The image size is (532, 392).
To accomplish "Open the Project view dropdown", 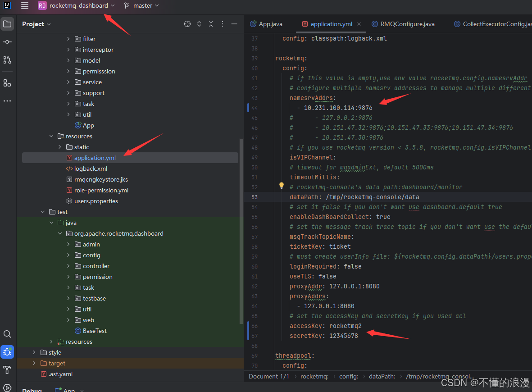I will click(x=36, y=24).
